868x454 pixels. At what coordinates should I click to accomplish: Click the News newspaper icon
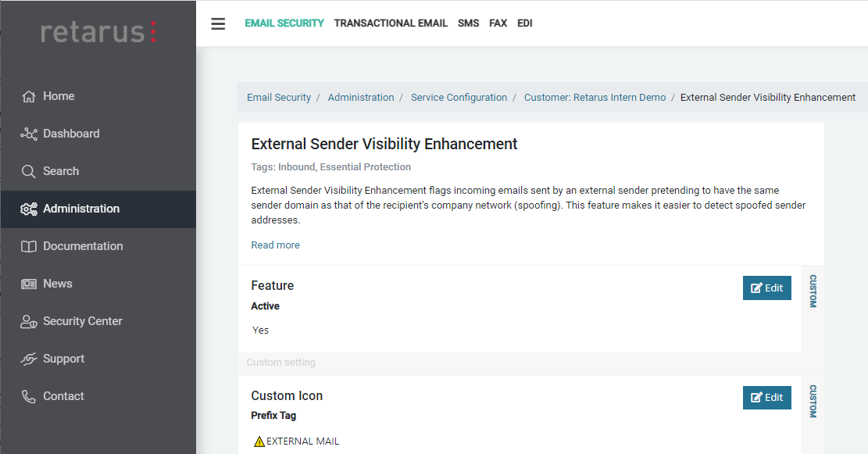pos(29,284)
